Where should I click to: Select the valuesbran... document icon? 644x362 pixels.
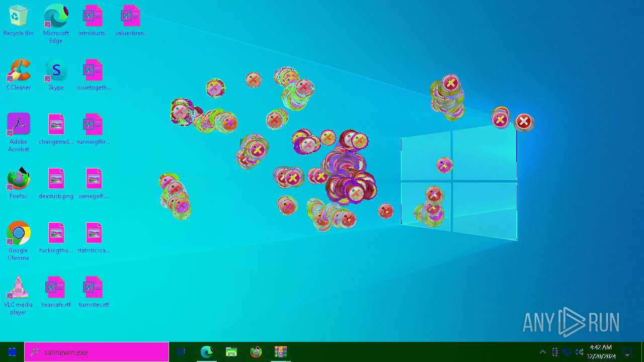(x=131, y=21)
